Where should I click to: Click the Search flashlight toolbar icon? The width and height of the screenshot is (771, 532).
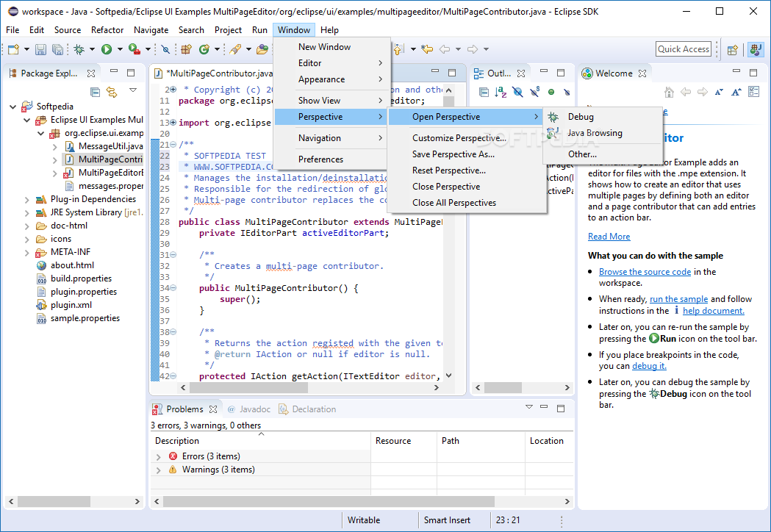coord(235,49)
